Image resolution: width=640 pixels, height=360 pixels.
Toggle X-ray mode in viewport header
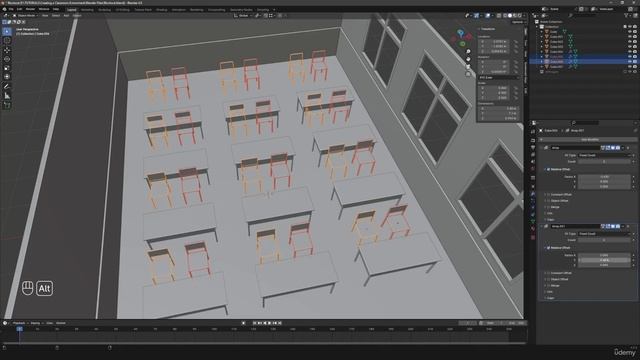tap(499, 16)
